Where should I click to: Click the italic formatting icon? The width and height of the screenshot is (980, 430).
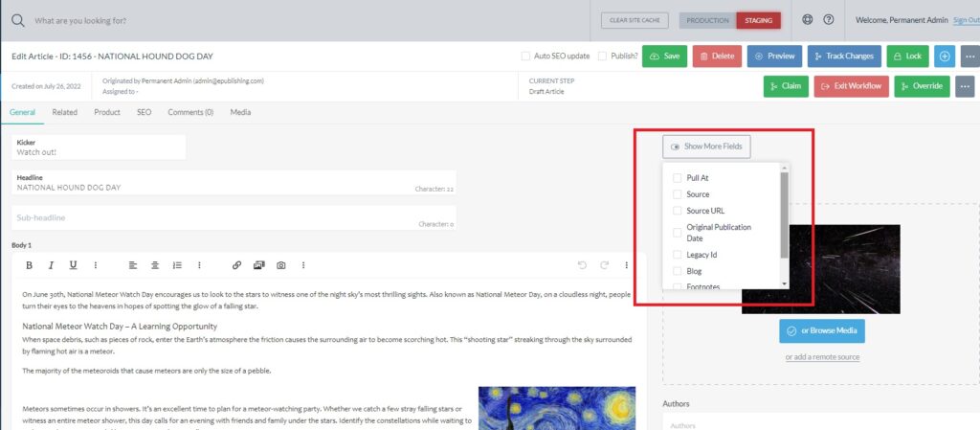(x=51, y=265)
